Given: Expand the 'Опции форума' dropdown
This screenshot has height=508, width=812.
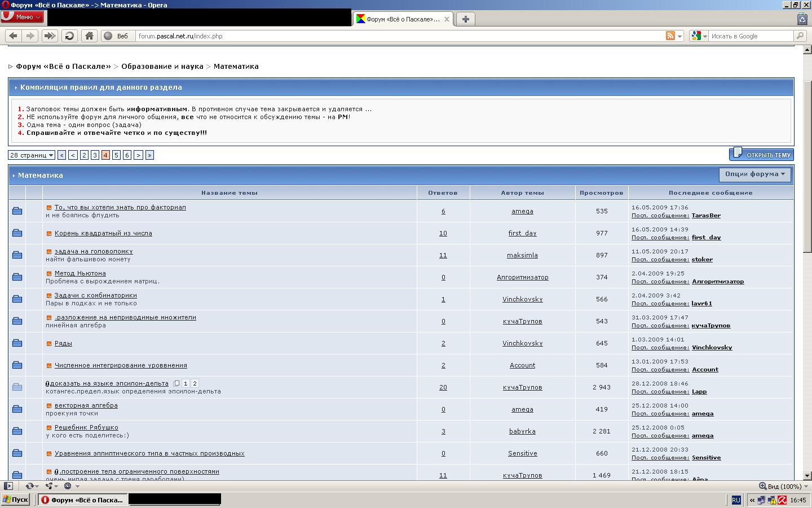Looking at the screenshot, I should tap(754, 174).
